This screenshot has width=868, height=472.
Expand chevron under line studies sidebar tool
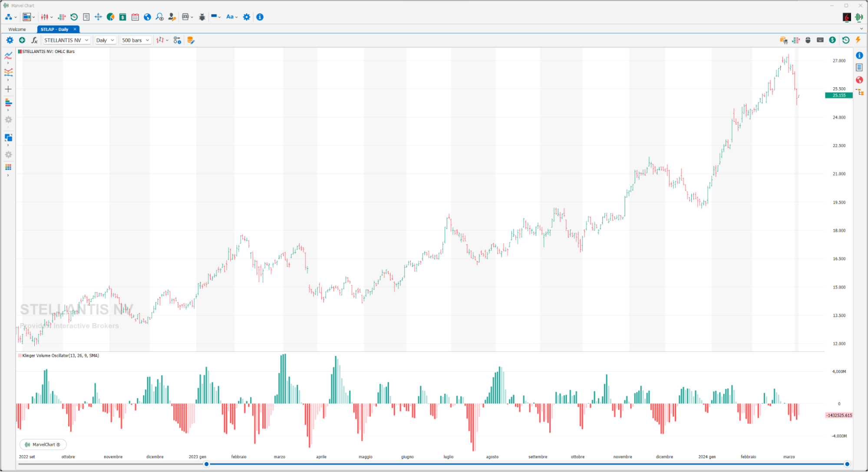pyautogui.click(x=8, y=63)
